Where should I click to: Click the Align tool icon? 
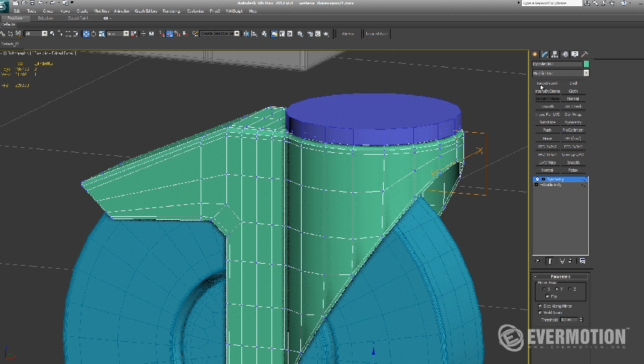[255, 34]
